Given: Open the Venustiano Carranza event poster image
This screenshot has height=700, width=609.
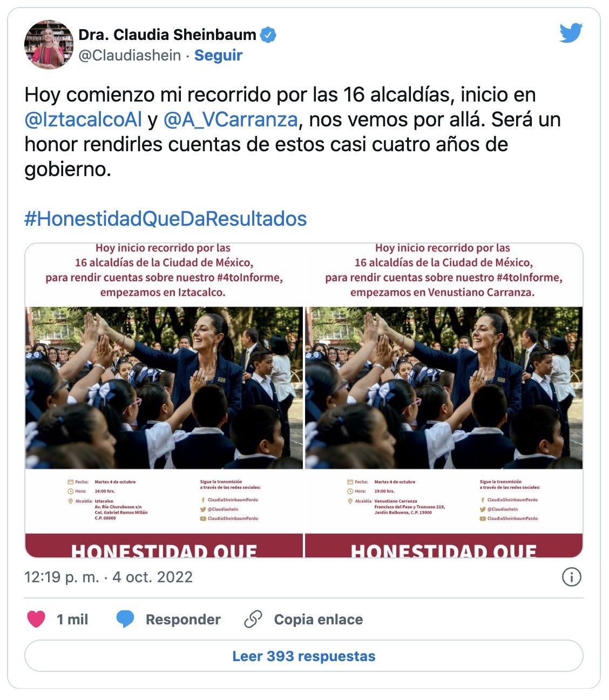Looking at the screenshot, I should [x=444, y=400].
